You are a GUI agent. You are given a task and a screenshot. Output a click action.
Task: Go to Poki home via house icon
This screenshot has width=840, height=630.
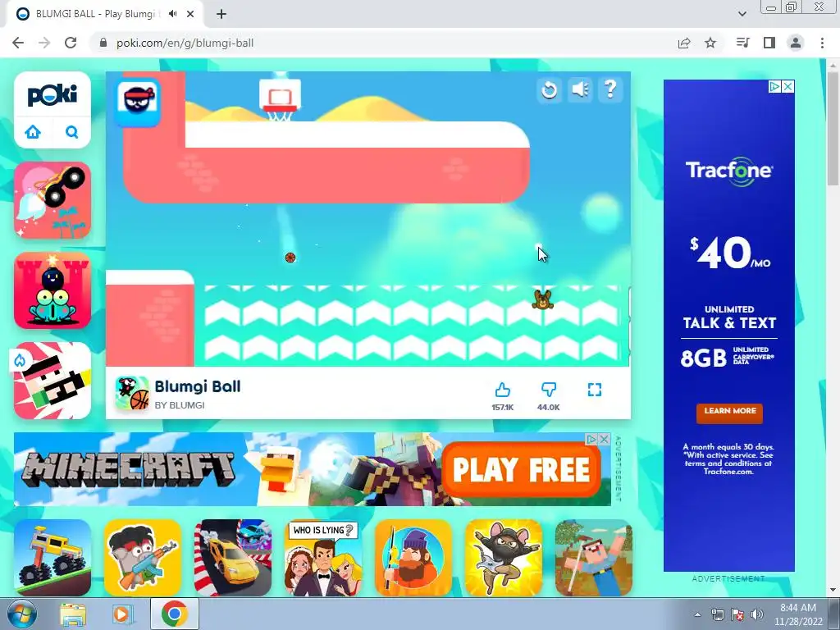33,131
